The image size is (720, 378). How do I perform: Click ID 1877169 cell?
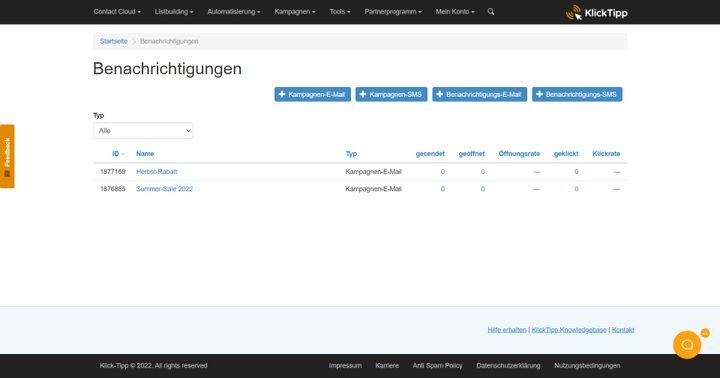pos(112,172)
